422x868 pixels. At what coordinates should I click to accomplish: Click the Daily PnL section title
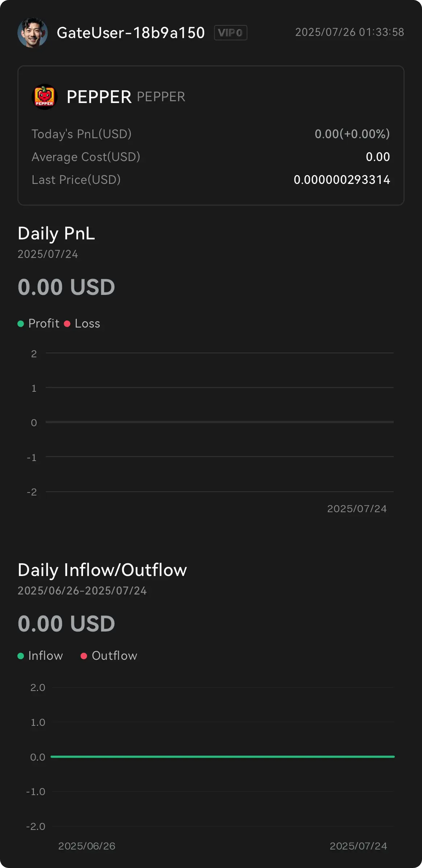[57, 233]
